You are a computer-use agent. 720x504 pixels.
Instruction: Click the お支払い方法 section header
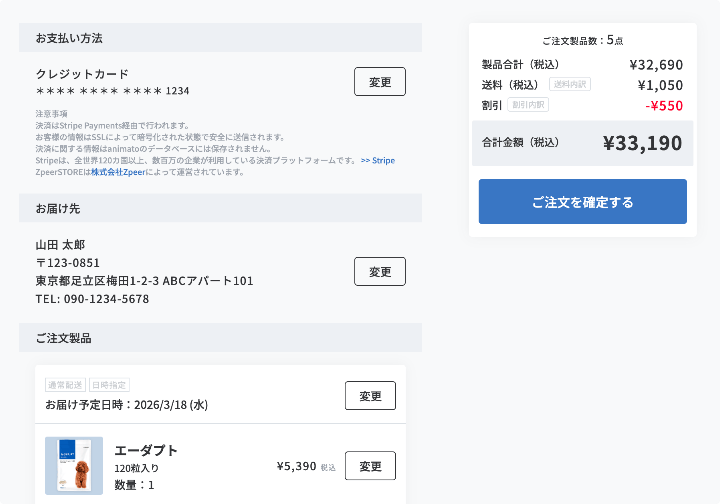[x=220, y=38]
